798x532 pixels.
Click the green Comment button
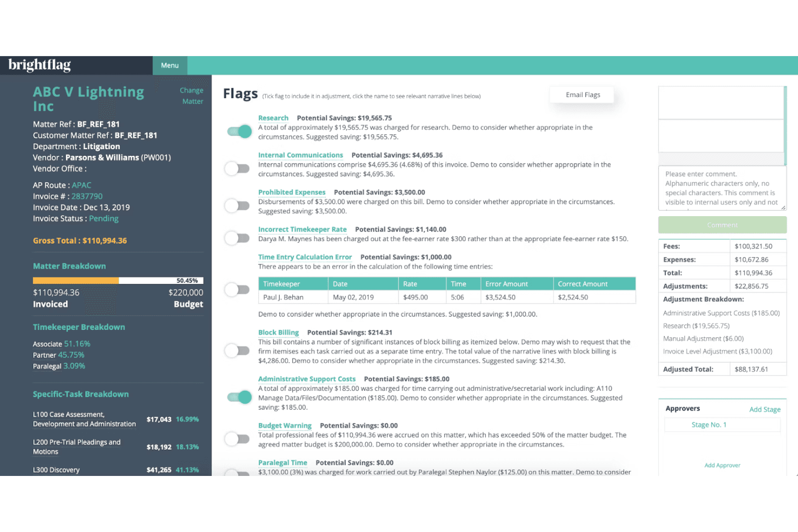click(x=722, y=225)
